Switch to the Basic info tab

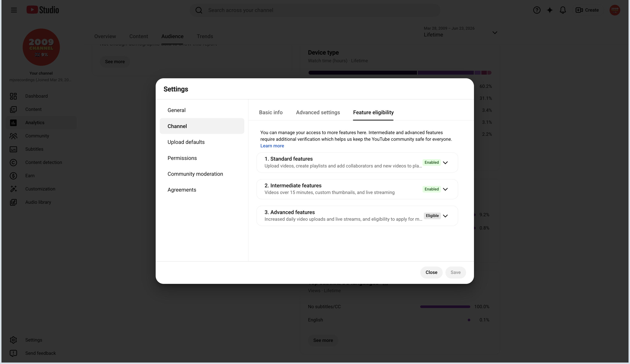[271, 113]
